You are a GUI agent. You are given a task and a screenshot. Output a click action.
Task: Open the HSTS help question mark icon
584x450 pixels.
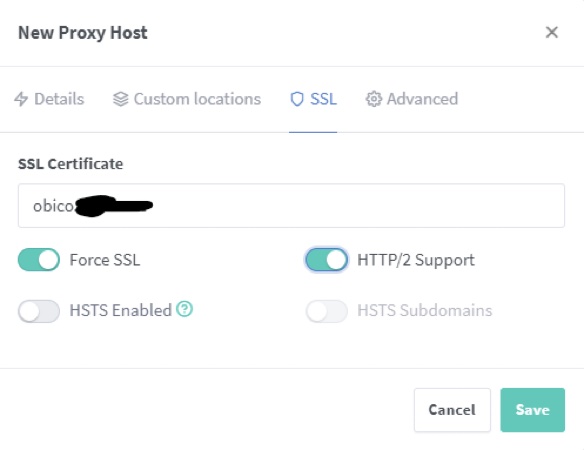tap(184, 309)
